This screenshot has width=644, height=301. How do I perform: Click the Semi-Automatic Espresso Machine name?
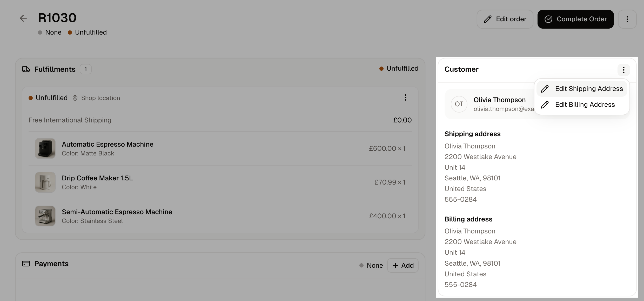pos(117,212)
